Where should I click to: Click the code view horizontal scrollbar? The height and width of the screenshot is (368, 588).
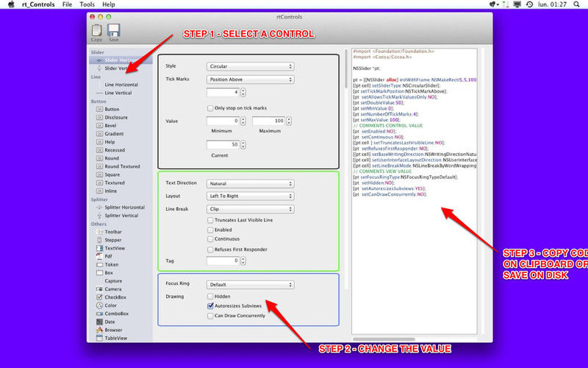click(x=384, y=339)
